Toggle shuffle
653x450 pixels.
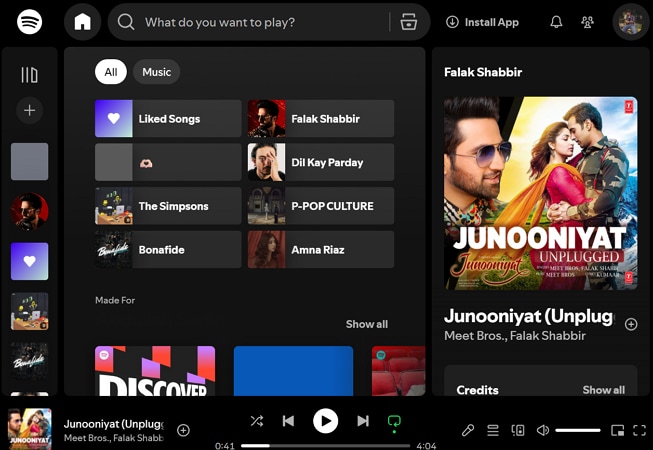click(x=257, y=421)
